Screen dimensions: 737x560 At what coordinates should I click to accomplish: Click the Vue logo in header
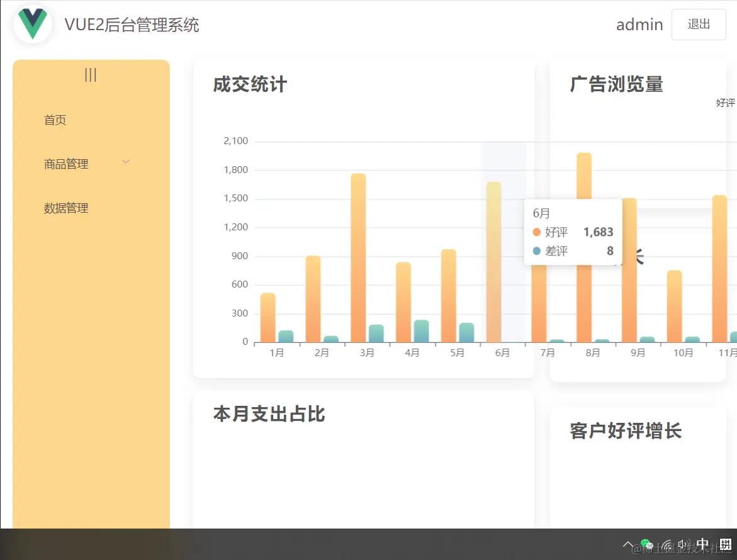click(33, 23)
